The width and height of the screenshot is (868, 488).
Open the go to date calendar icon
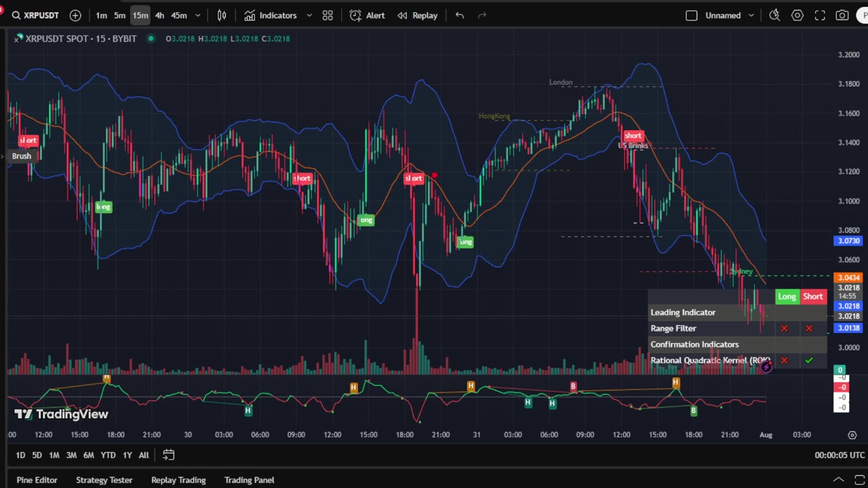coord(169,455)
